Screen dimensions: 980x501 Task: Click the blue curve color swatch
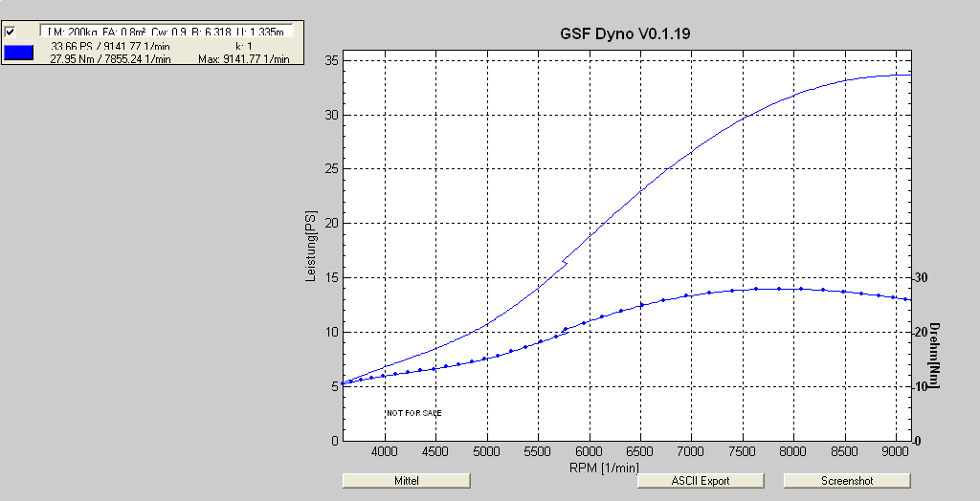[x=19, y=53]
